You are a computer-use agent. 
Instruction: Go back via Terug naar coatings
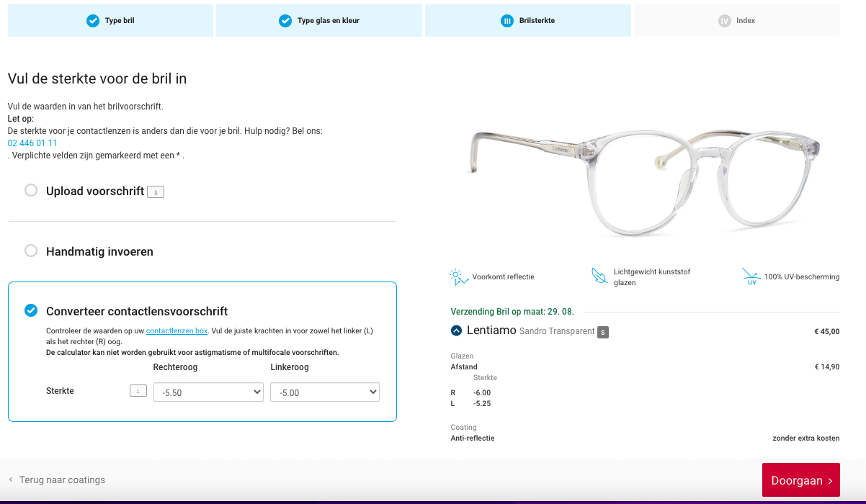(x=57, y=480)
